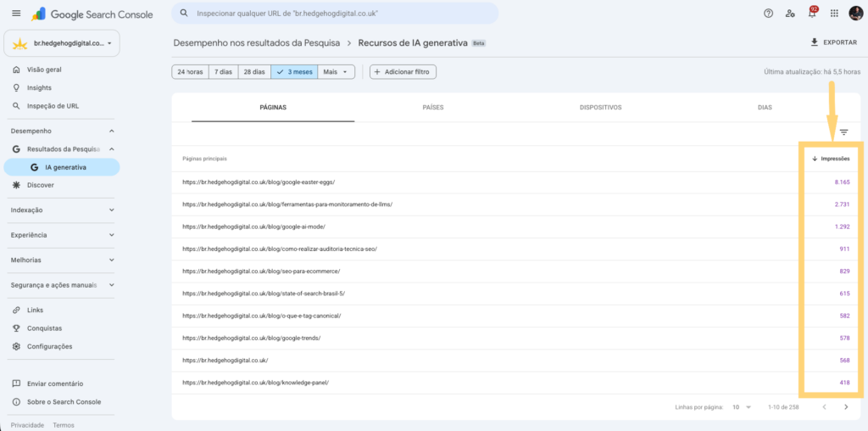Open notifications bell with 92 badge
868x431 pixels.
pyautogui.click(x=813, y=13)
